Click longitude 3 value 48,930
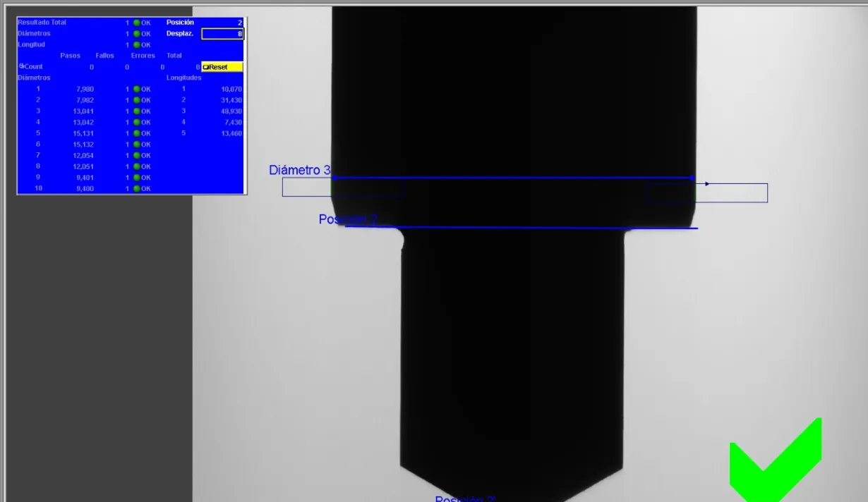Image resolution: width=868 pixels, height=502 pixels. [231, 111]
